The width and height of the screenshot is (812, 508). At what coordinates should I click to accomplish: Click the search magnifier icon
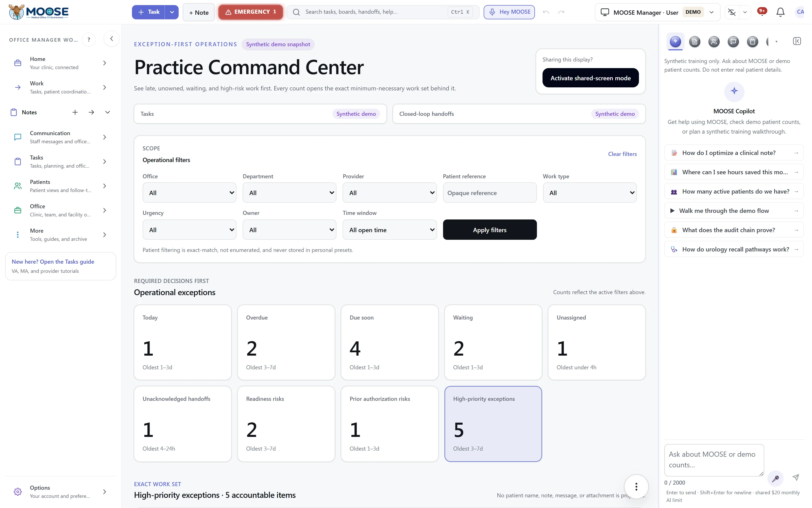tap(296, 12)
